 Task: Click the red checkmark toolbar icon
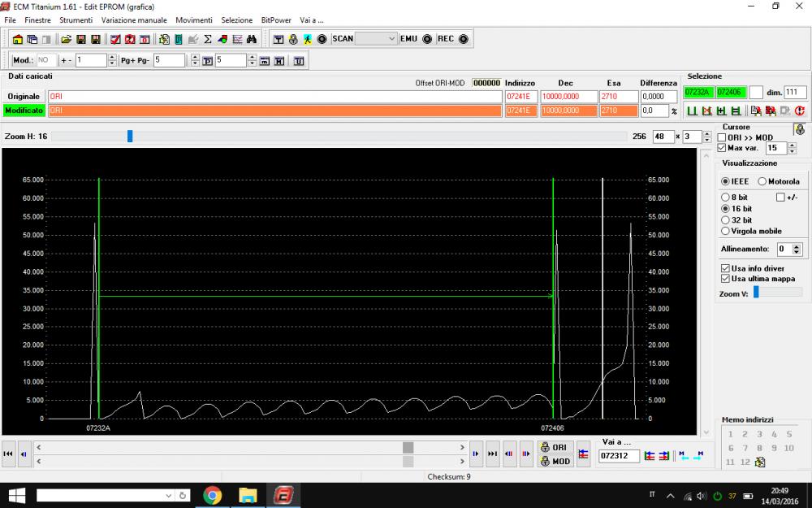(115, 39)
